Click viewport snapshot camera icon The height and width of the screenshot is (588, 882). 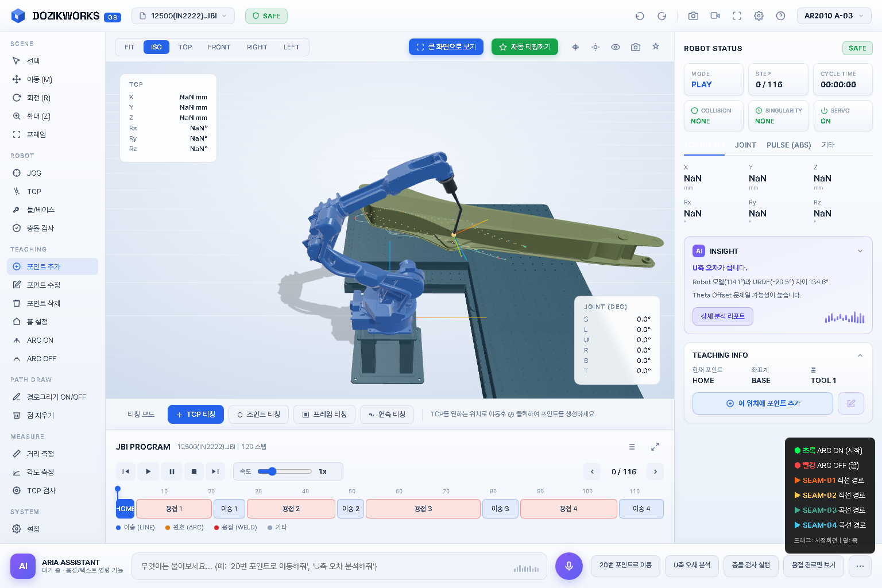click(x=636, y=47)
